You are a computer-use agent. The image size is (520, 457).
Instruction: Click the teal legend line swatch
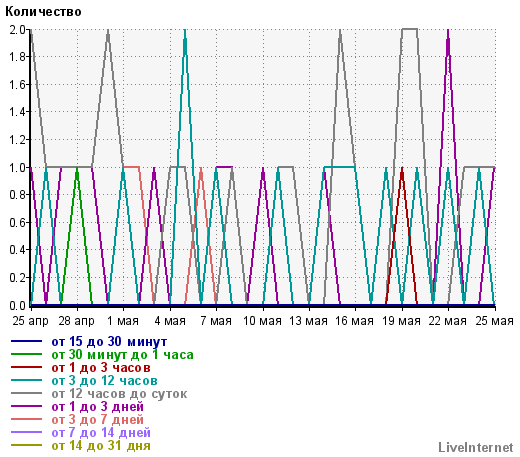pyautogui.click(x=26, y=380)
